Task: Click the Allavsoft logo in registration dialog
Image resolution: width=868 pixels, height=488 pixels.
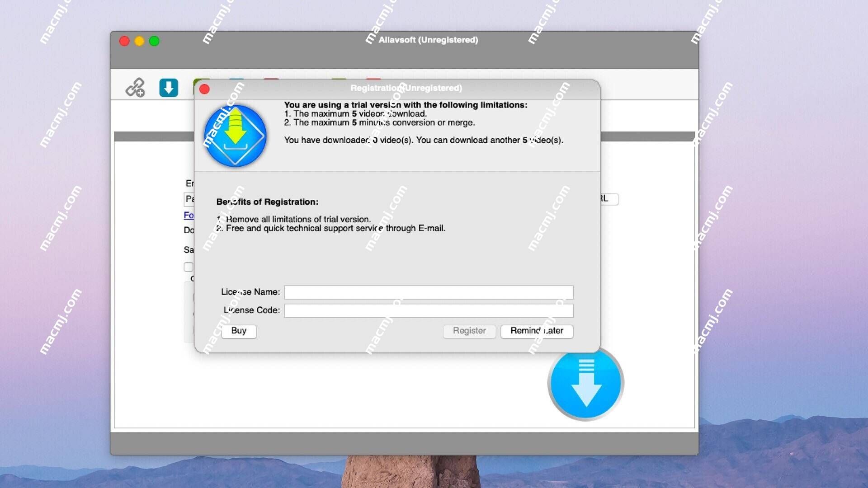Action: pos(235,136)
